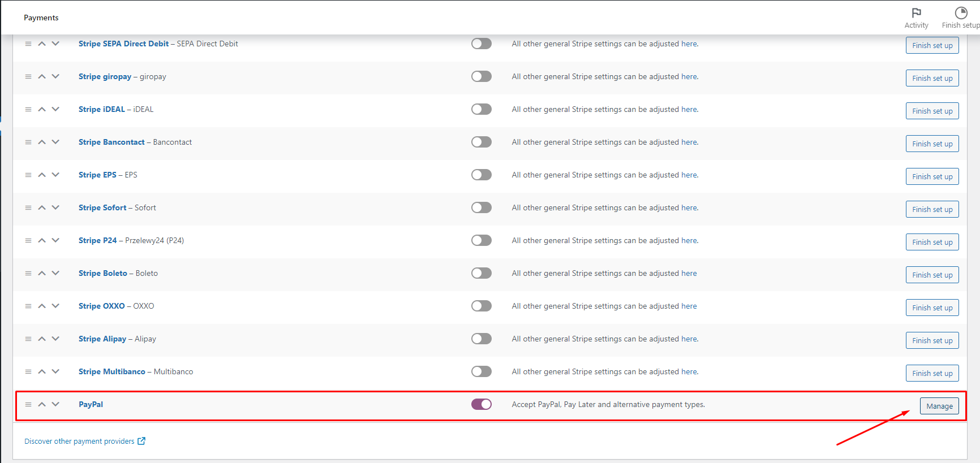Click the drag handle for PayPal
980x463 pixels.
(28, 404)
